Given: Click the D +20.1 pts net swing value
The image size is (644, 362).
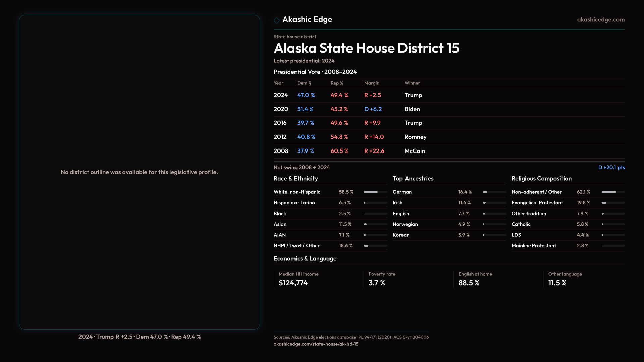Looking at the screenshot, I should click(611, 167).
